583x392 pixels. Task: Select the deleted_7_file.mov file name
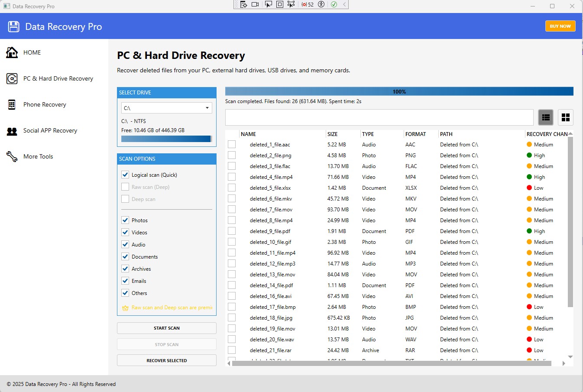coord(271,210)
